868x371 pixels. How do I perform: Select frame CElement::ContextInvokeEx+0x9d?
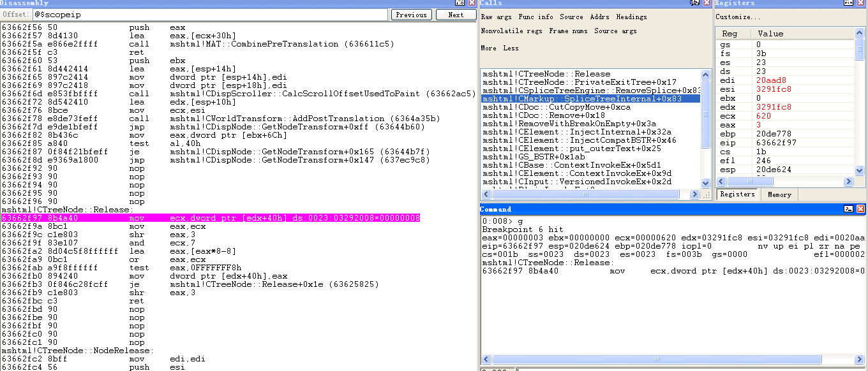(x=590, y=173)
